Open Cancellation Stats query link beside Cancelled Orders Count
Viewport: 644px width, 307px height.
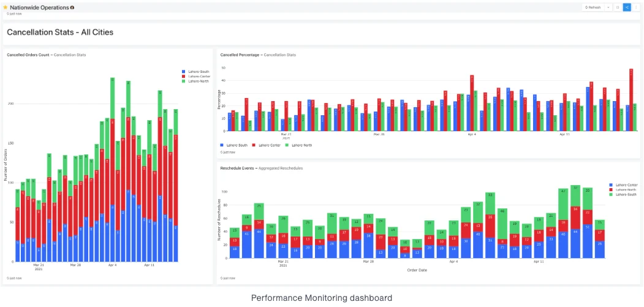tap(70, 55)
